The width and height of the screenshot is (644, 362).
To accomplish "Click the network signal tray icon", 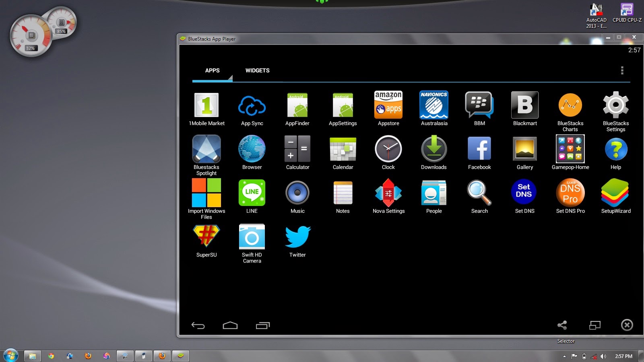I will (594, 356).
